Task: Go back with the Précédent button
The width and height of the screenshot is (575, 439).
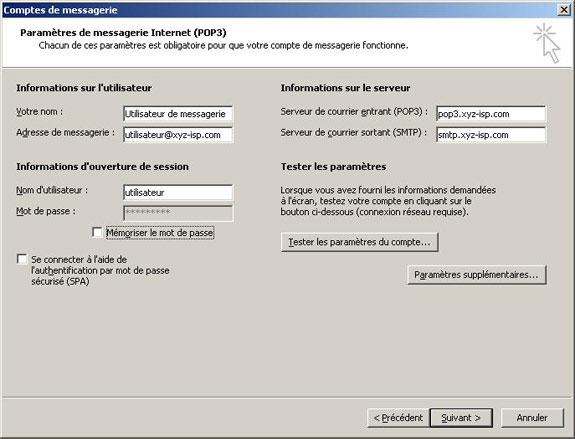Action: click(x=398, y=418)
